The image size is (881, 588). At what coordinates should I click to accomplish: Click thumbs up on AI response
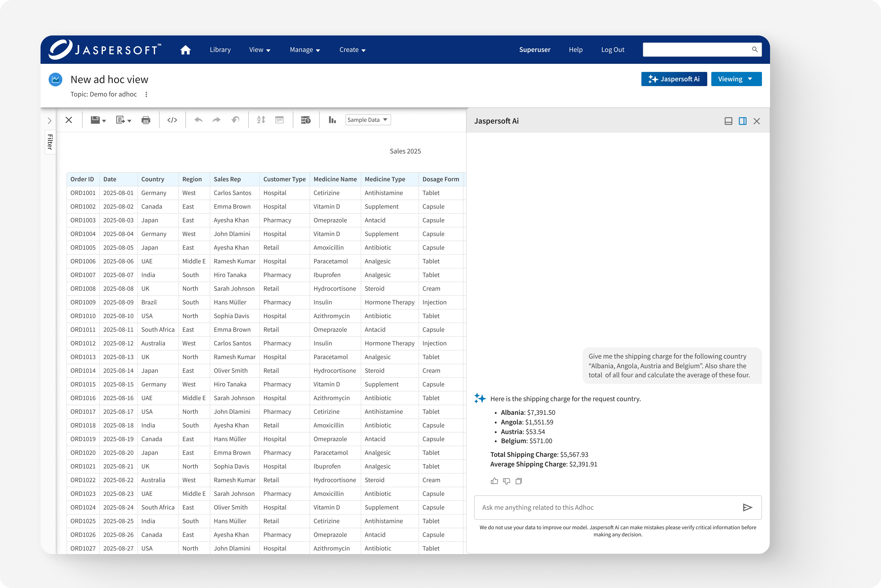click(494, 481)
